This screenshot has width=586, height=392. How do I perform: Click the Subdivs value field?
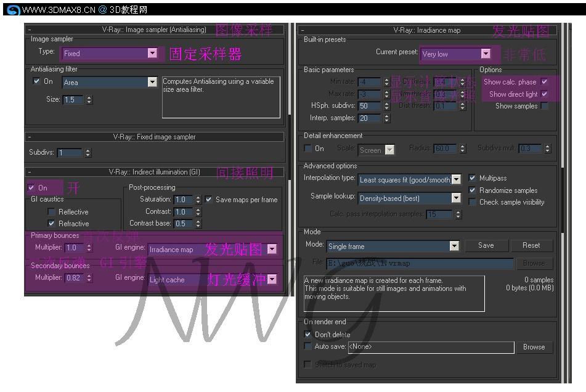[x=70, y=152]
